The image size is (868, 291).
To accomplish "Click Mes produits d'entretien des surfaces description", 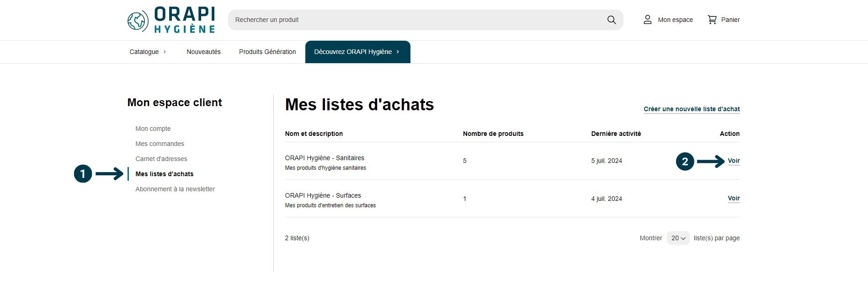I will [x=330, y=205].
